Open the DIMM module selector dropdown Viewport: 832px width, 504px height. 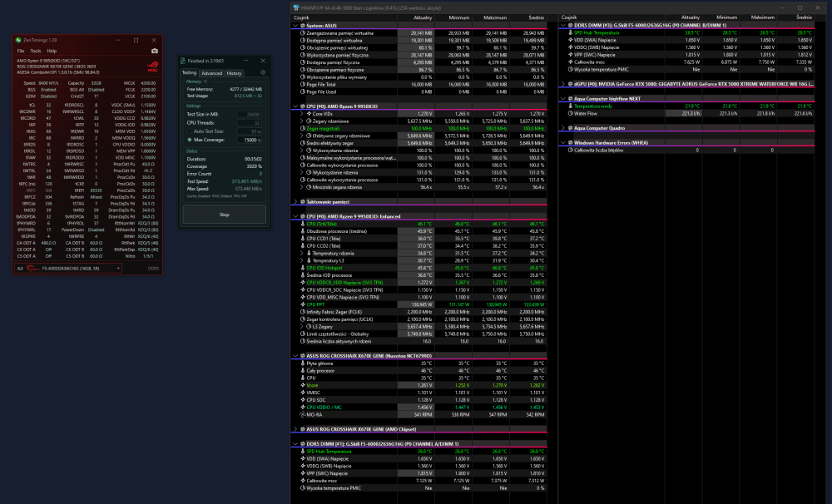(x=68, y=269)
